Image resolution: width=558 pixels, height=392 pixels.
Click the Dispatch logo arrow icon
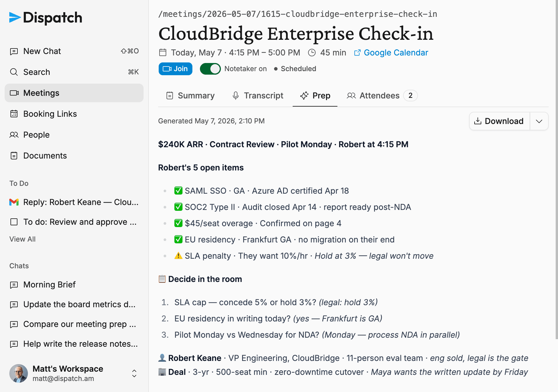pyautogui.click(x=15, y=17)
